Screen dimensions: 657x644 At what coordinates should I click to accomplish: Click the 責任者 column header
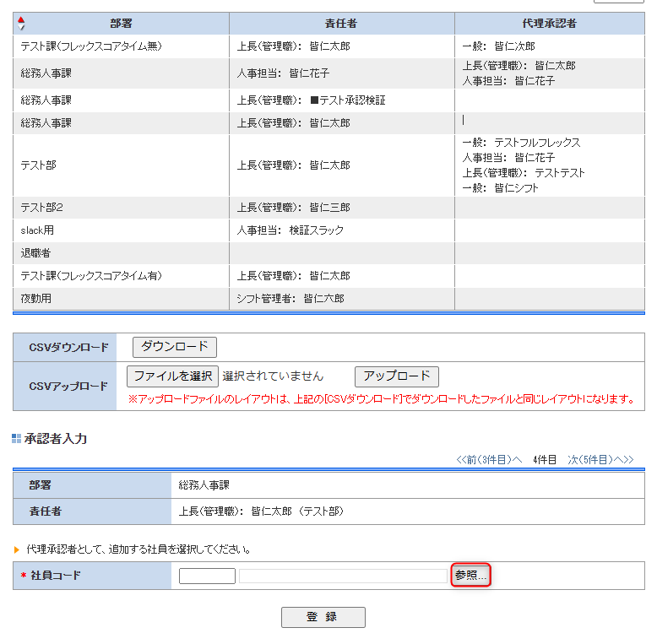341,24
